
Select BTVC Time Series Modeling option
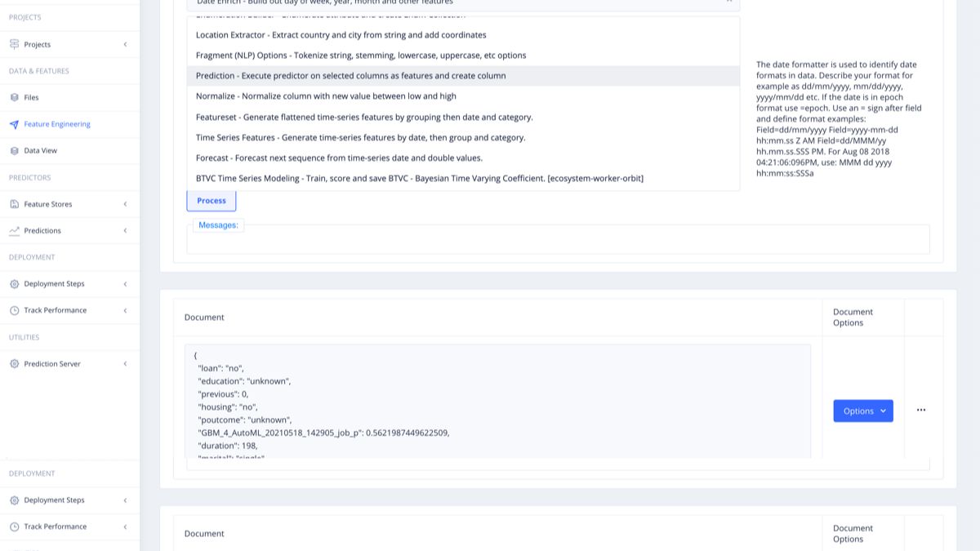click(x=419, y=179)
